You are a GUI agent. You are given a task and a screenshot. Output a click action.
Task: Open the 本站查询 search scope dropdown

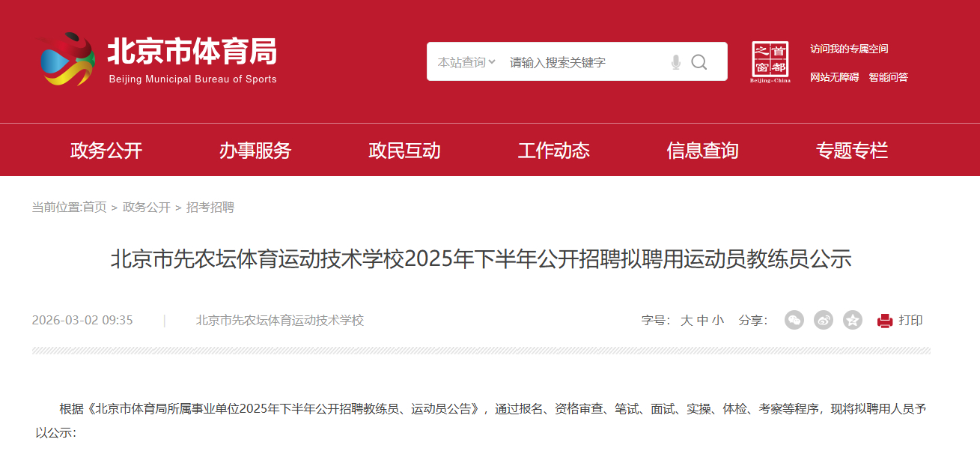[463, 61]
